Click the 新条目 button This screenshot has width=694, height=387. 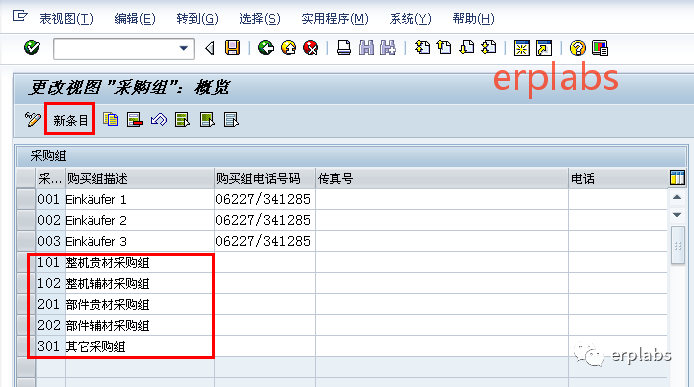(70, 120)
